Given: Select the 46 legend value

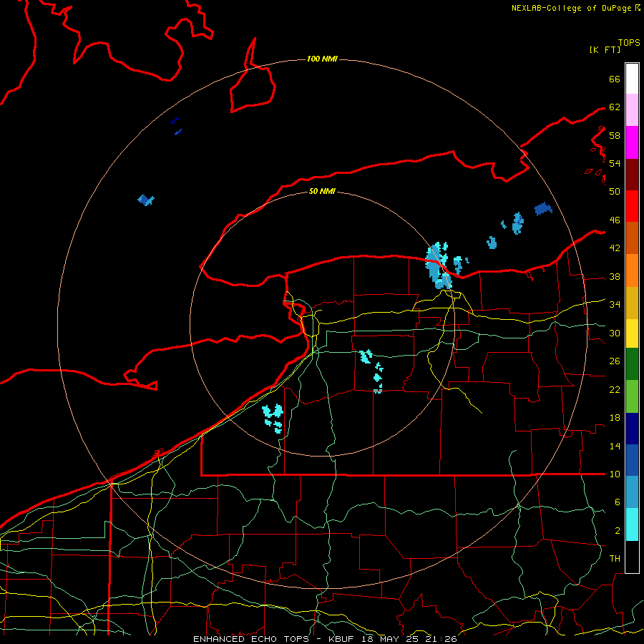Looking at the screenshot, I should tap(615, 220).
